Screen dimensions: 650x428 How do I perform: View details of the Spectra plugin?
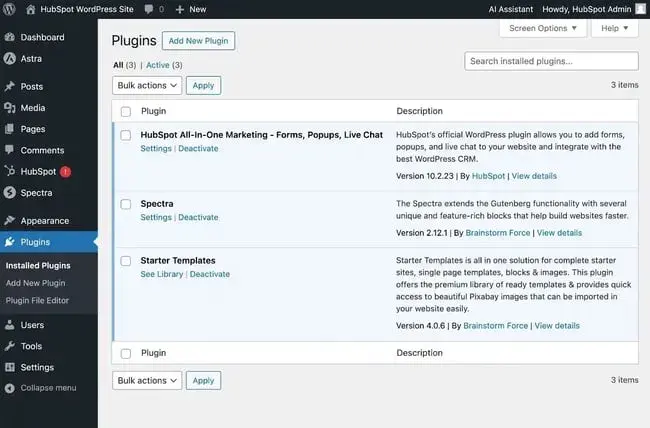560,233
